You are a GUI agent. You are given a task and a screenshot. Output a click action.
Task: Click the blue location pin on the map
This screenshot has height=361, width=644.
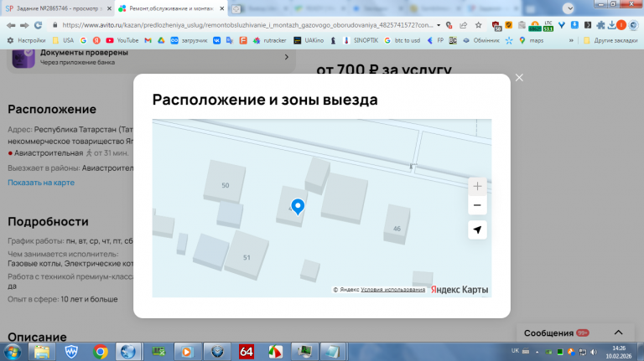click(x=298, y=206)
